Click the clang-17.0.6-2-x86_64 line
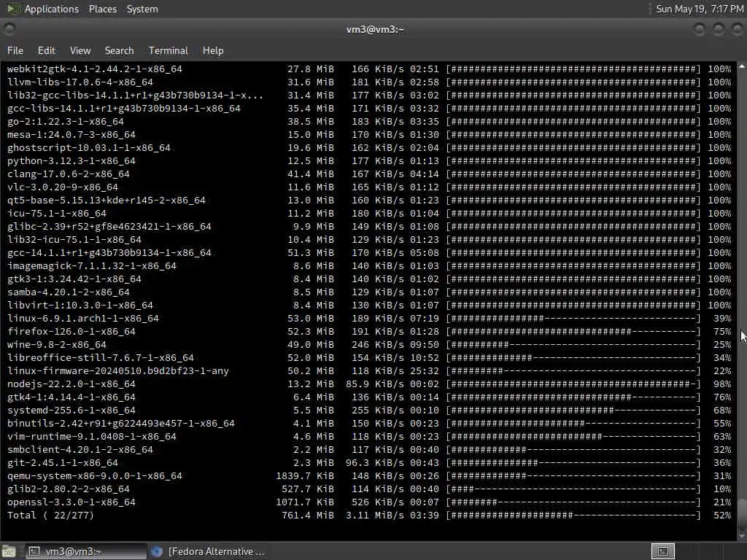Image resolution: width=747 pixels, height=560 pixels. (369, 174)
